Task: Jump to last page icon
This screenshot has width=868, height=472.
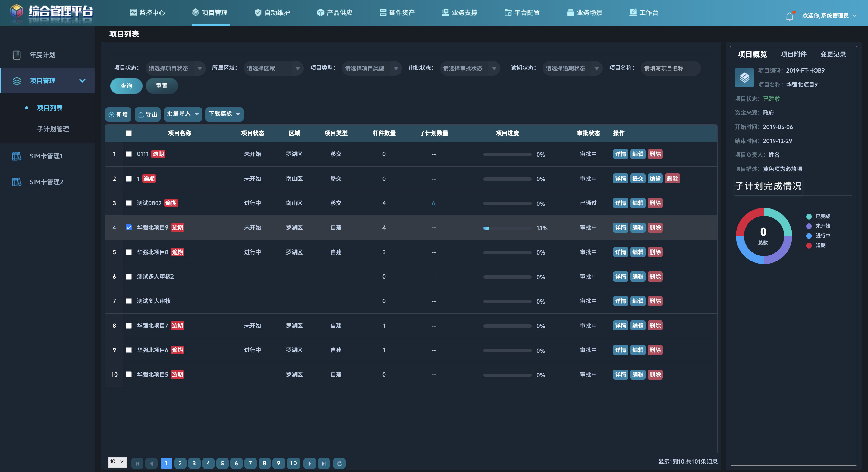Action: coord(323,463)
